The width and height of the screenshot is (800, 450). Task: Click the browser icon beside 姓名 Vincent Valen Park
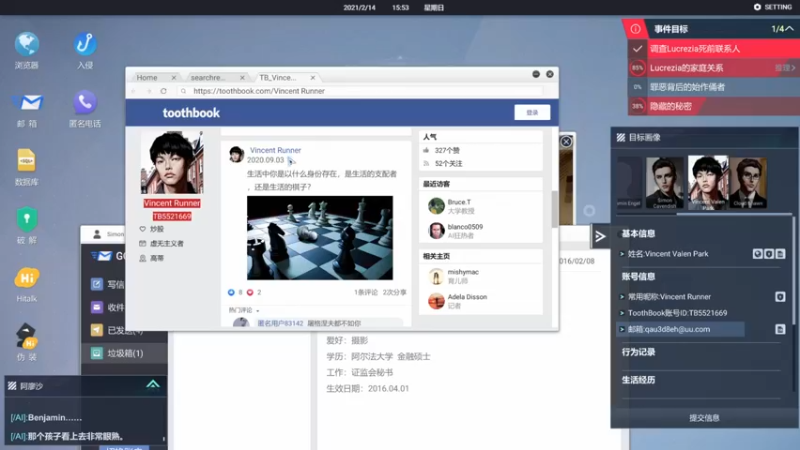pyautogui.click(x=757, y=254)
